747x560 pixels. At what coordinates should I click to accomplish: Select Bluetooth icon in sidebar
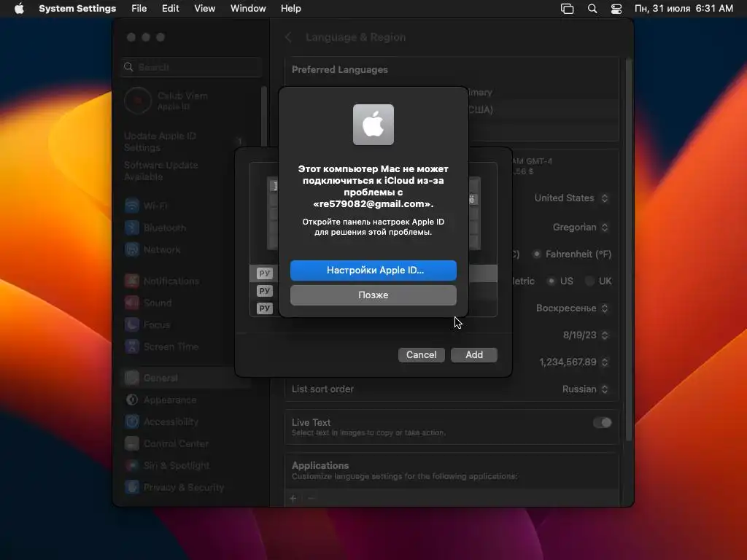pos(132,227)
